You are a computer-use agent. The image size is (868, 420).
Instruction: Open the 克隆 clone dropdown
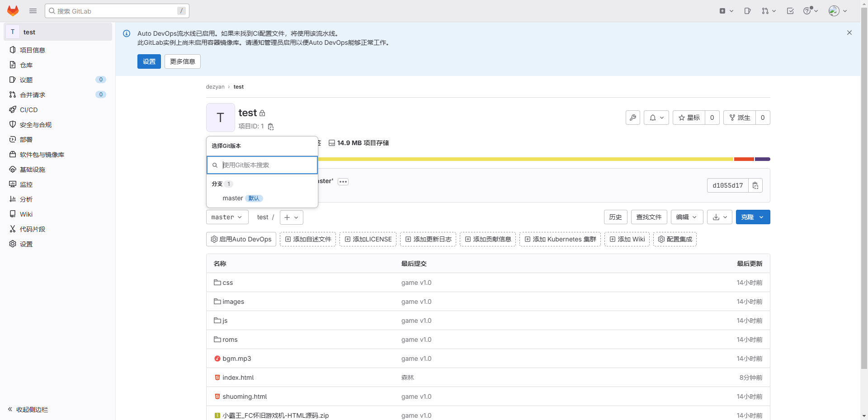tap(753, 217)
